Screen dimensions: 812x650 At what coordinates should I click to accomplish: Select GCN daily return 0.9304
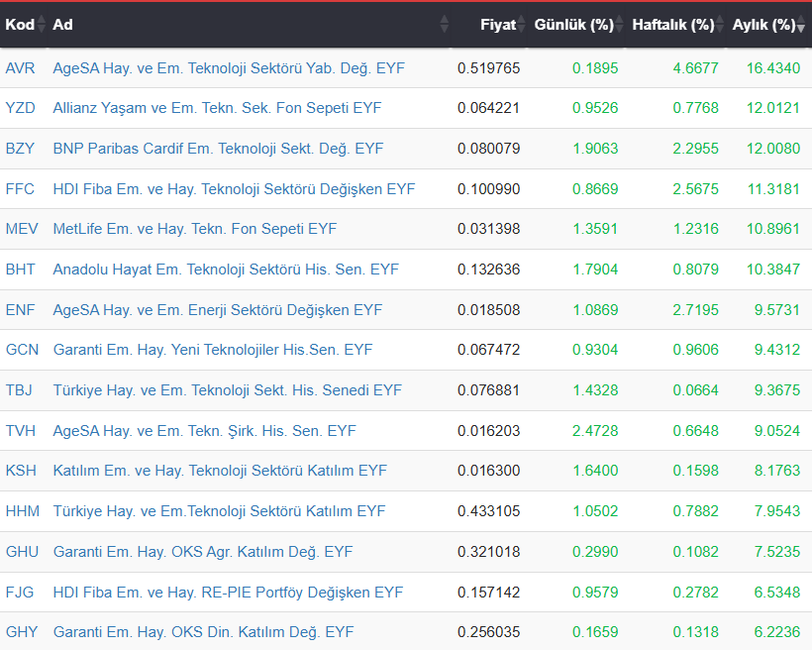click(595, 350)
